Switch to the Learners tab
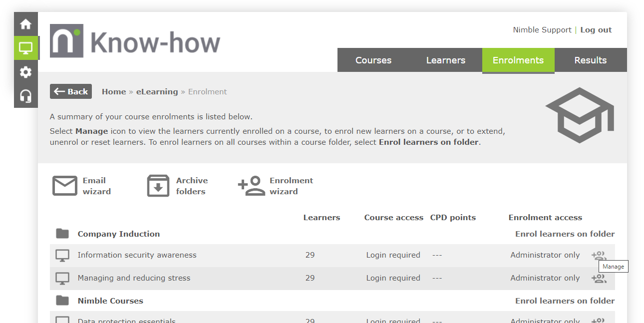The height and width of the screenshot is (323, 644). (x=446, y=60)
